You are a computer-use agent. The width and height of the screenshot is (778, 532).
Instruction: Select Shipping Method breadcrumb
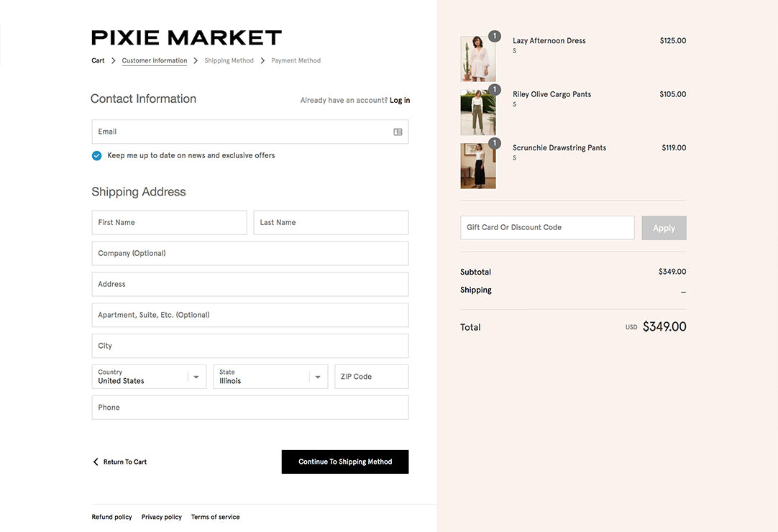[229, 60]
